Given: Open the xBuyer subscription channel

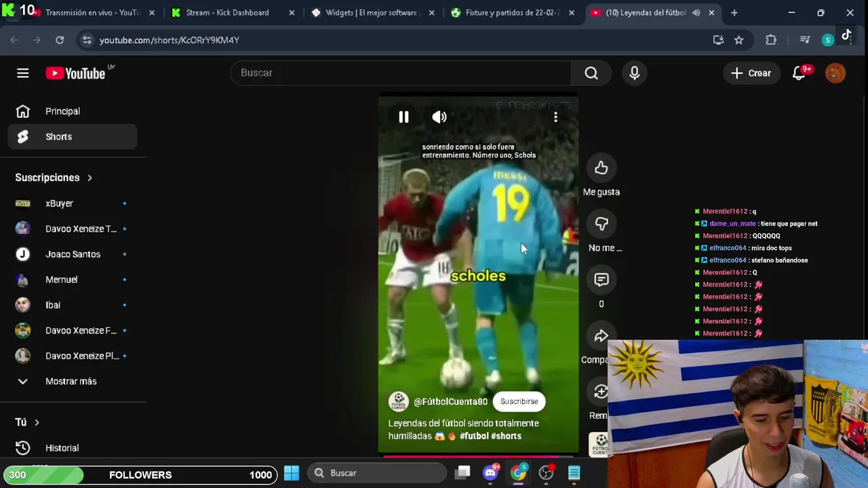Looking at the screenshot, I should (x=73, y=203).
